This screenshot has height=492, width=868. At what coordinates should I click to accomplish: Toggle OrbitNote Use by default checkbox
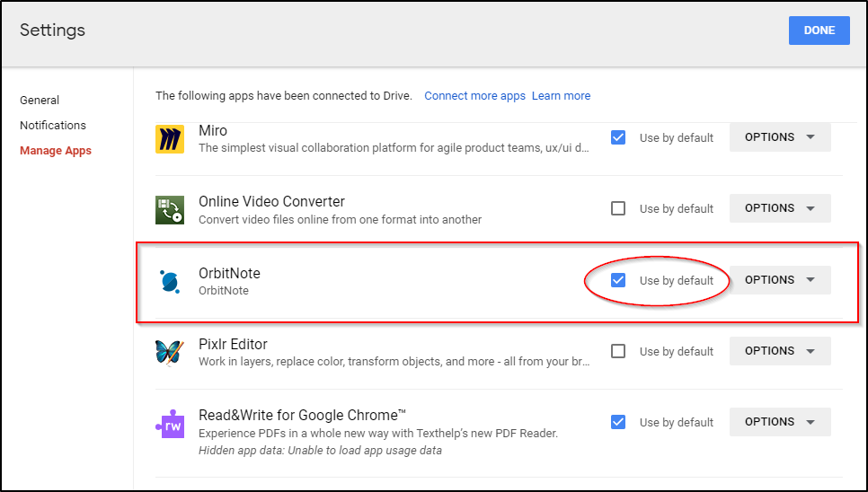click(618, 280)
